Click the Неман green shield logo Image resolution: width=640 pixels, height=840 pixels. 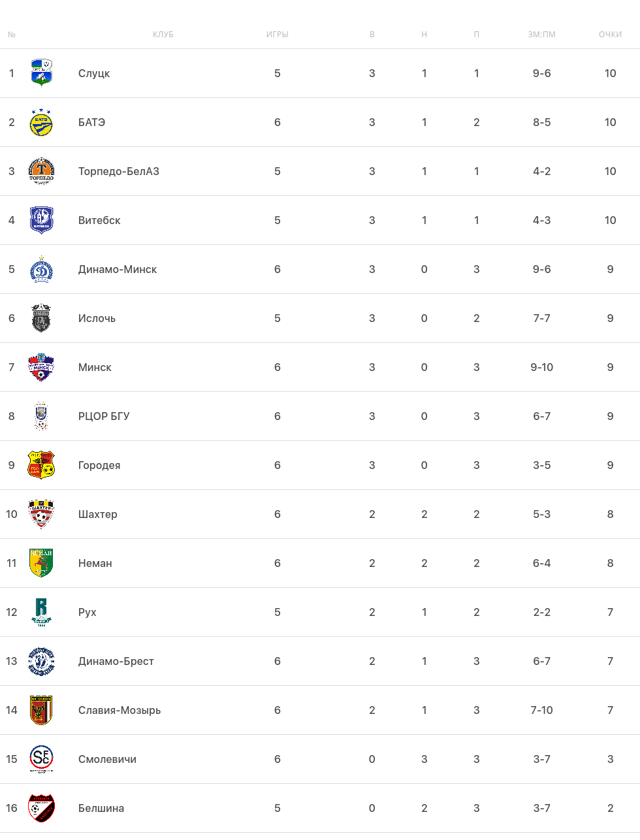(41, 563)
